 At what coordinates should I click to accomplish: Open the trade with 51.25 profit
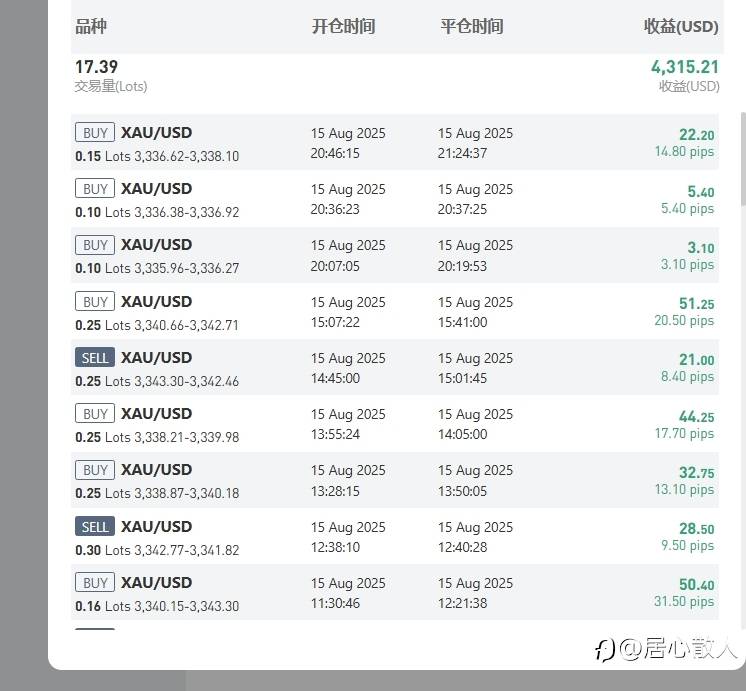click(x=394, y=312)
